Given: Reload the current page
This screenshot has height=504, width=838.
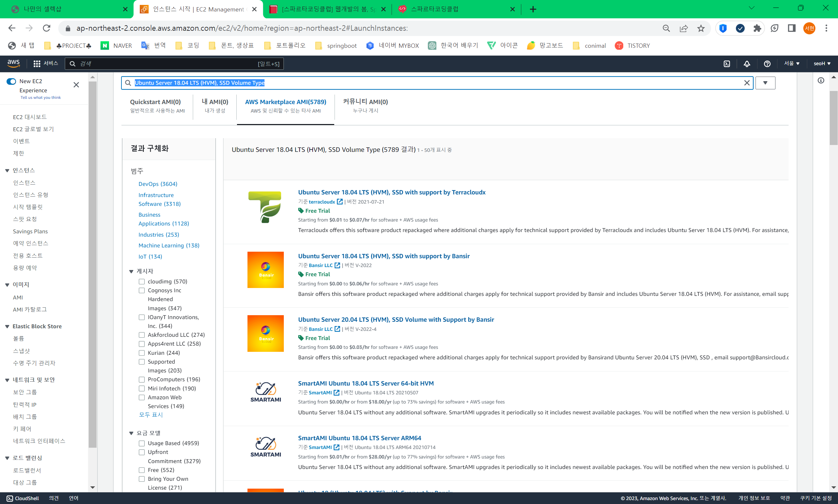Looking at the screenshot, I should tap(46, 28).
